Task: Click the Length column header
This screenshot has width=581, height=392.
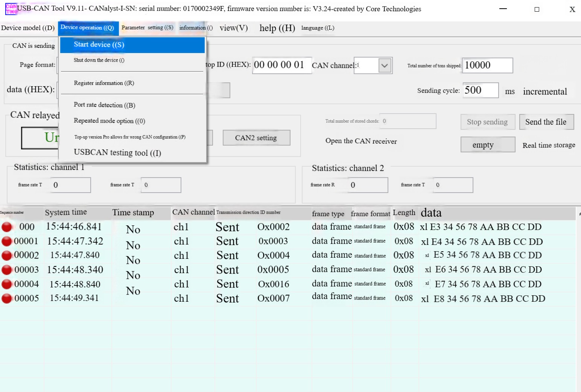Action: (404, 213)
